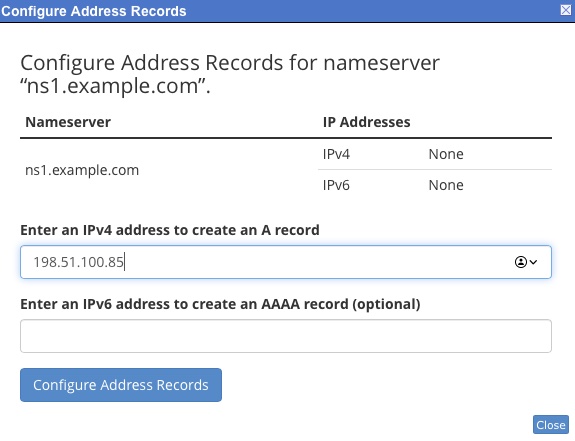
Task: Click the None value beside IPv4
Action: (x=446, y=154)
